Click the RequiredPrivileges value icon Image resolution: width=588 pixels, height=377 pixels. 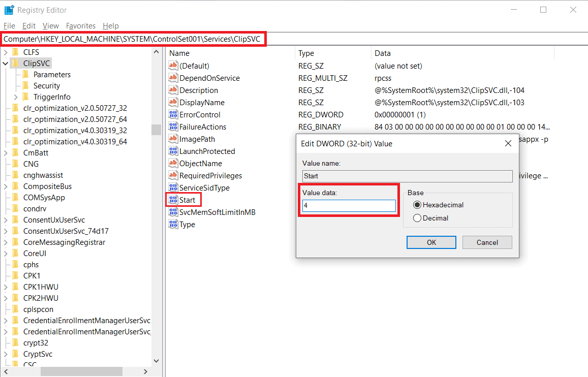coord(173,175)
